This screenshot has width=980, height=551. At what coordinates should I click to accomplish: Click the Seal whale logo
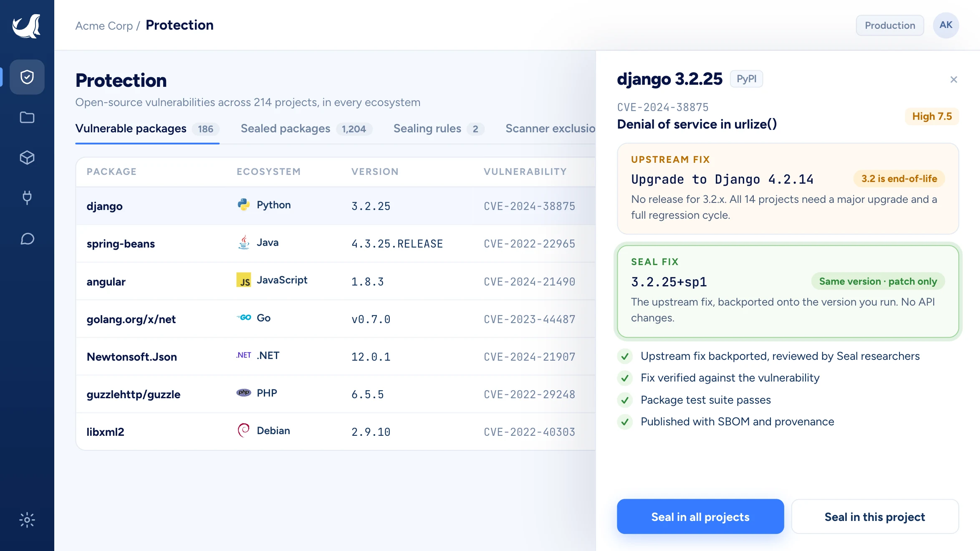coord(27,26)
